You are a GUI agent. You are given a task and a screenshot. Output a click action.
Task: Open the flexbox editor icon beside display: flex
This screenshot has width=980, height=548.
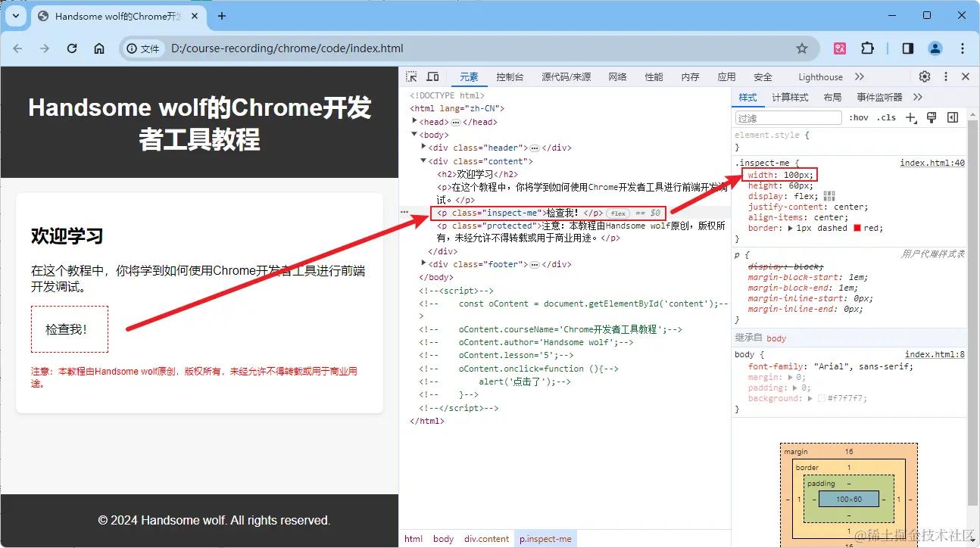pos(829,196)
